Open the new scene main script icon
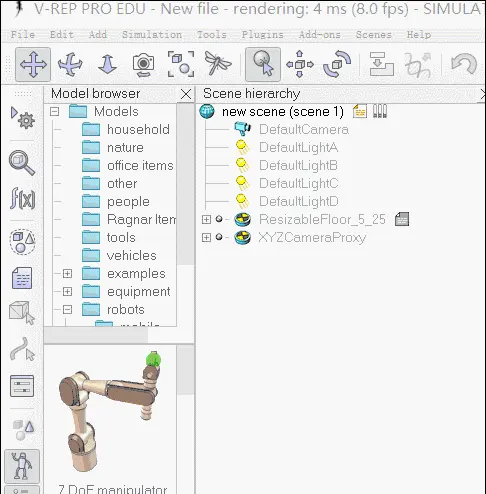Viewport: 486px width, 494px height. 360,111
